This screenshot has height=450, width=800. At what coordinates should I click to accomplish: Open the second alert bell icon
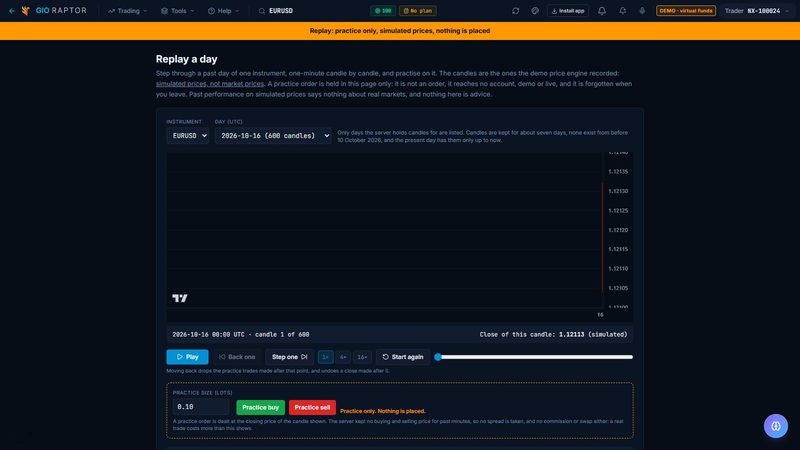622,11
